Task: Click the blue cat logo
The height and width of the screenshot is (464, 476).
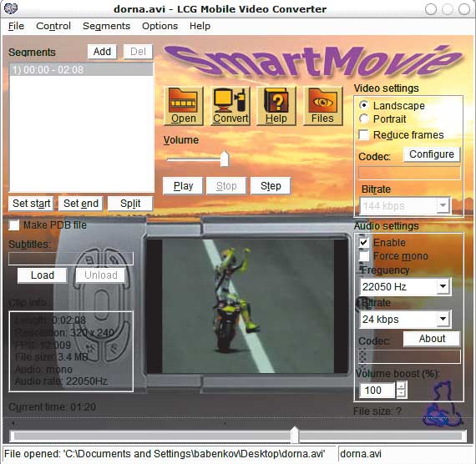Action: [x=443, y=405]
